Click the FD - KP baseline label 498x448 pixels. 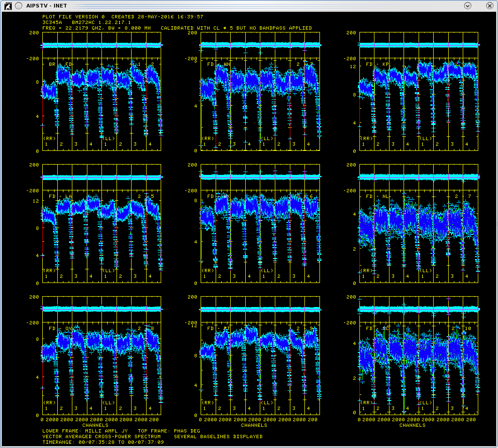click(377, 64)
